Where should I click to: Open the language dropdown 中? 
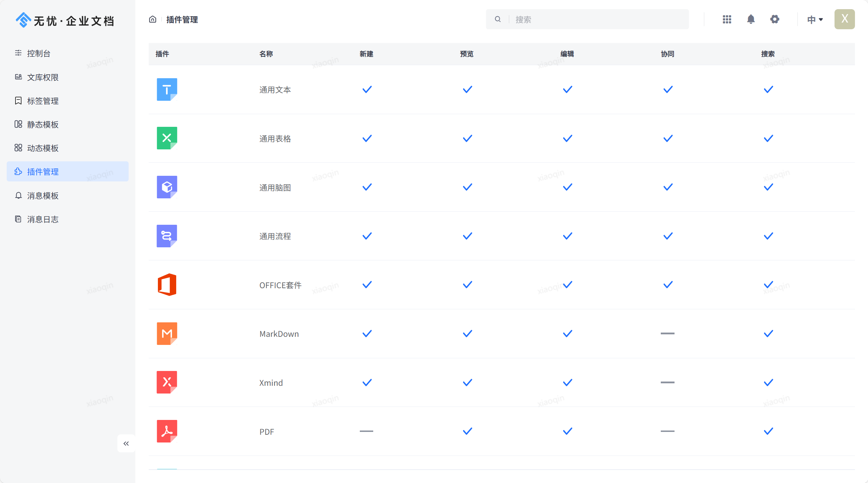point(815,20)
